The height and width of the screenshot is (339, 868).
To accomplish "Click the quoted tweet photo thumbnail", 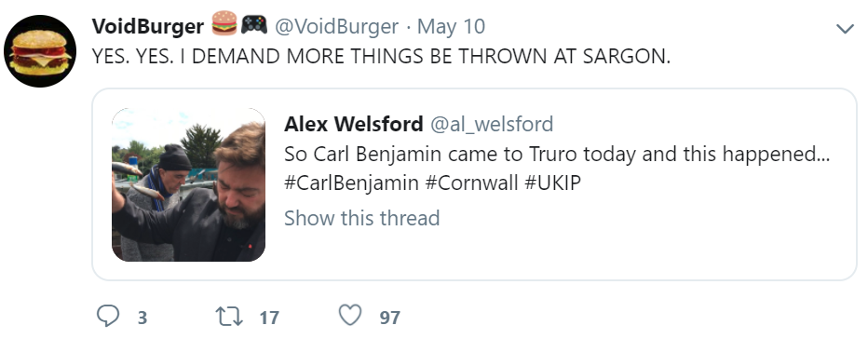I will pos(188,184).
